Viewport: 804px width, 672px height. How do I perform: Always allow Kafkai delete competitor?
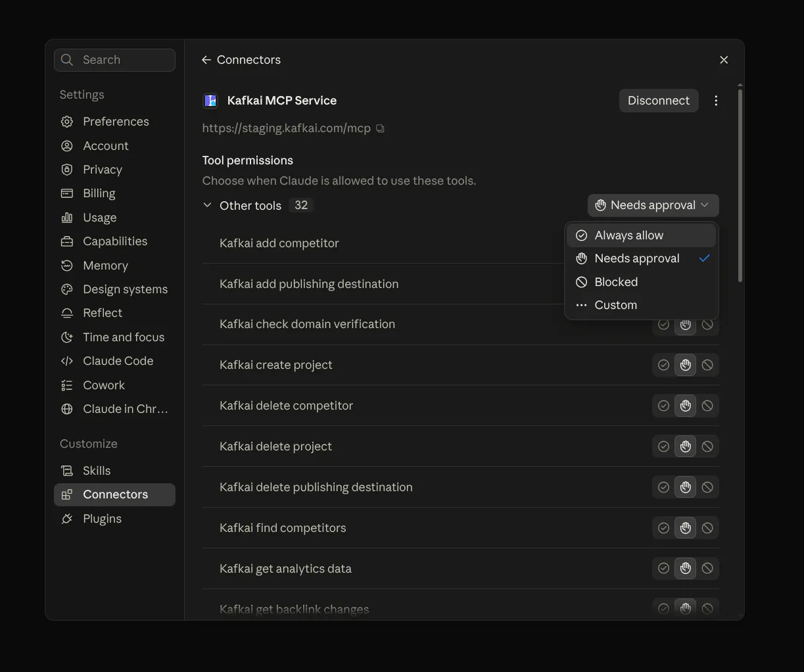click(x=664, y=406)
